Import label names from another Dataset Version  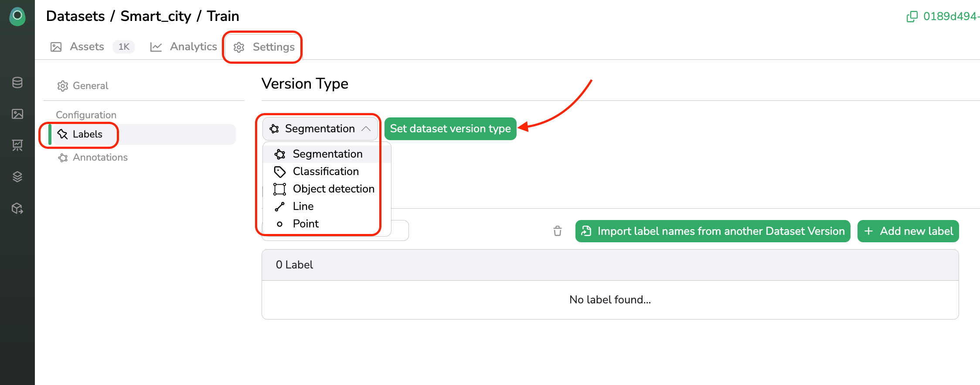713,231
